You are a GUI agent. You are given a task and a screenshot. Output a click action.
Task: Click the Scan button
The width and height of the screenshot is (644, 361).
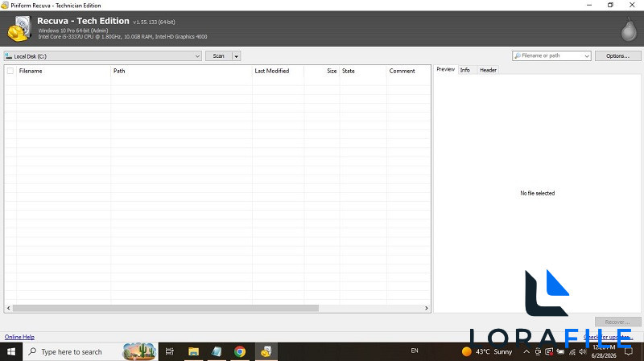pos(218,55)
